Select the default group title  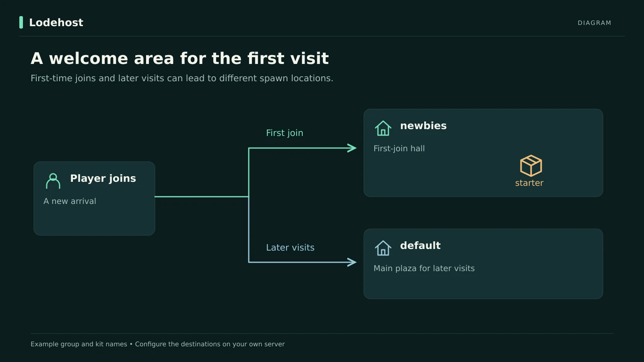click(x=420, y=245)
